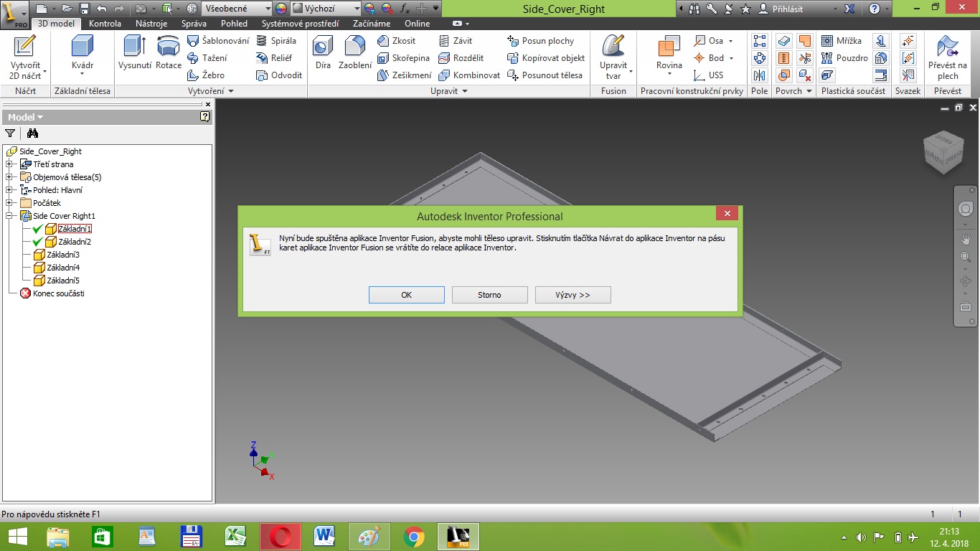Click the Díra hole tool
Screen dimensions: 980x551
(x=323, y=53)
